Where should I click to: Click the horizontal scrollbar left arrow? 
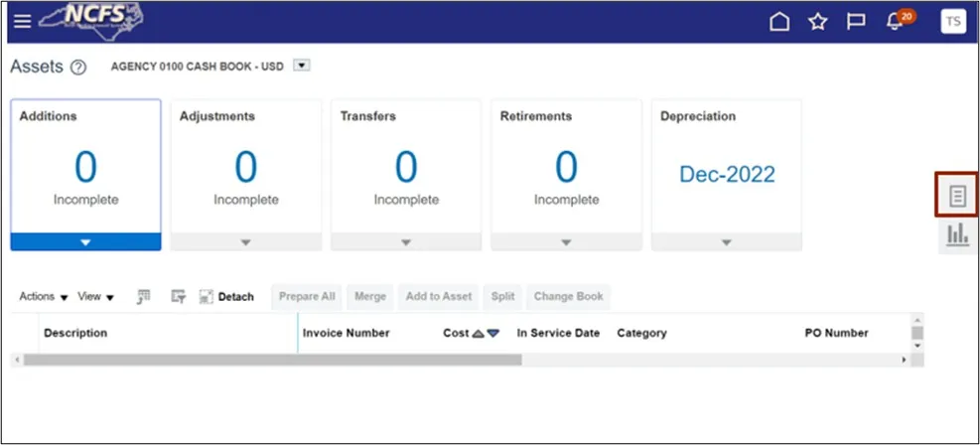pyautogui.click(x=17, y=360)
